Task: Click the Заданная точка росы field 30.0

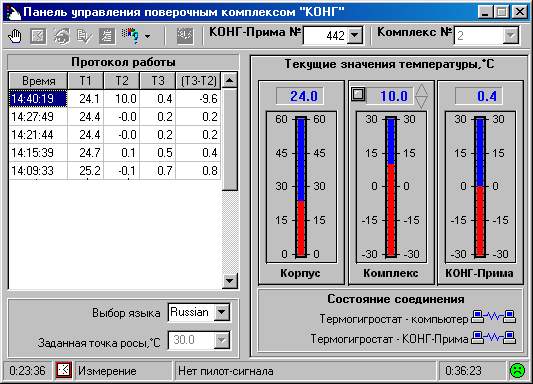Action: click(x=191, y=340)
